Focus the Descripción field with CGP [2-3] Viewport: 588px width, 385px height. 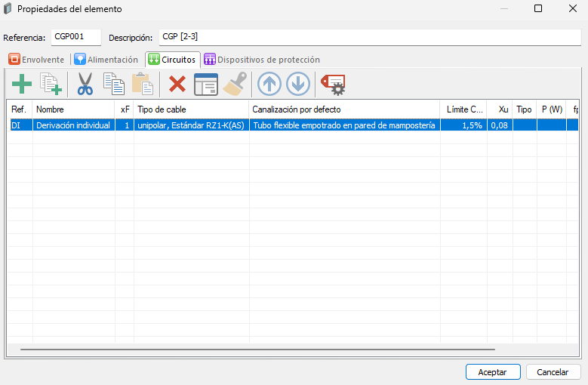click(x=370, y=37)
